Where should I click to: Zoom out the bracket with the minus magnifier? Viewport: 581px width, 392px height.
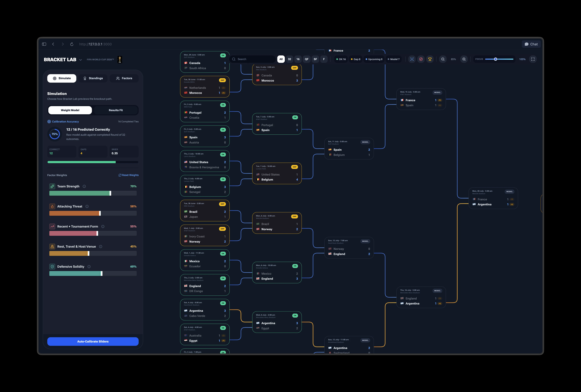pyautogui.click(x=443, y=59)
